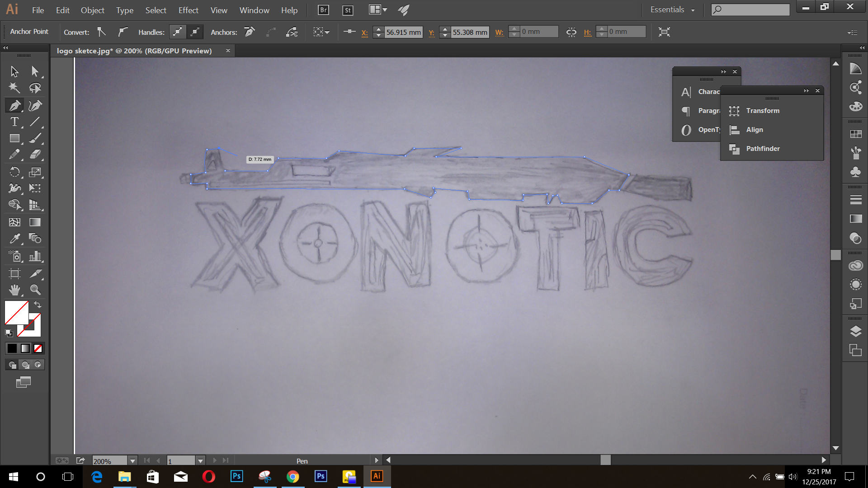This screenshot has height=488, width=868.
Task: Select the Rotate tool
Action: tap(14, 172)
